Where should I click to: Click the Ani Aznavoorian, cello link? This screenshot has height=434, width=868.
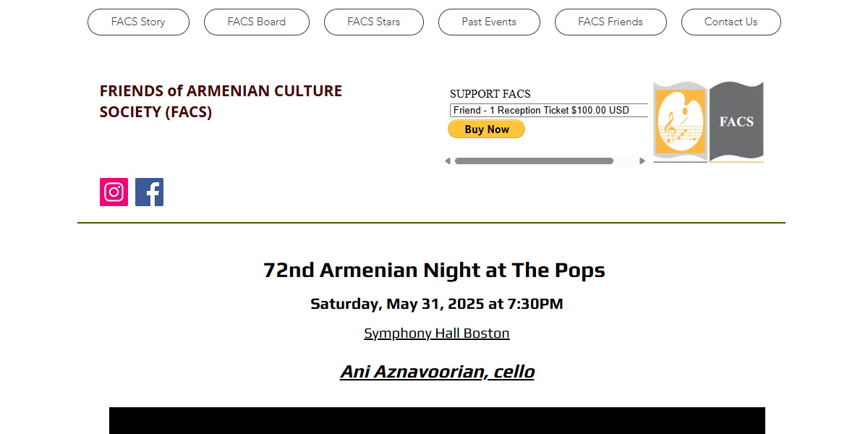[x=437, y=371]
